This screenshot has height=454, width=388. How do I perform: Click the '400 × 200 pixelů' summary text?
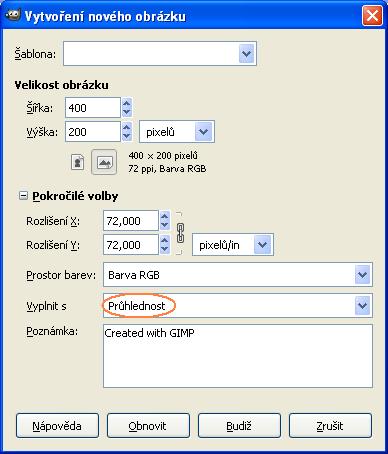pyautogui.click(x=163, y=156)
